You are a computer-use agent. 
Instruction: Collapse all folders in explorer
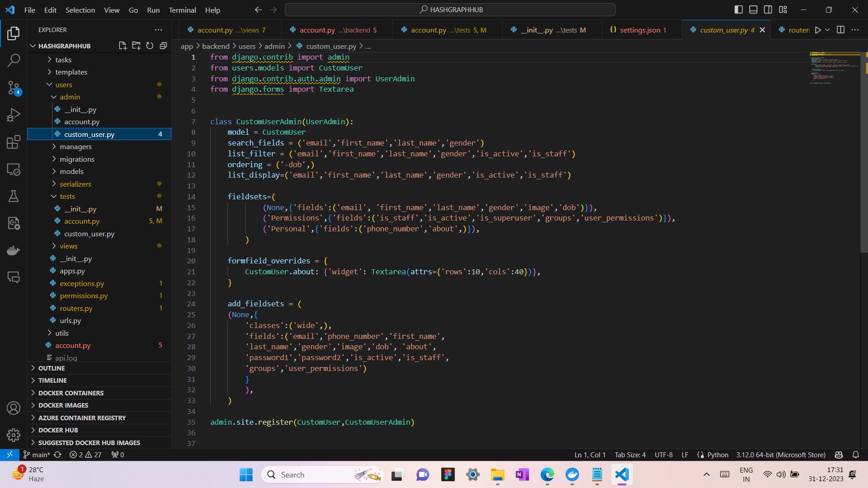click(x=163, y=46)
